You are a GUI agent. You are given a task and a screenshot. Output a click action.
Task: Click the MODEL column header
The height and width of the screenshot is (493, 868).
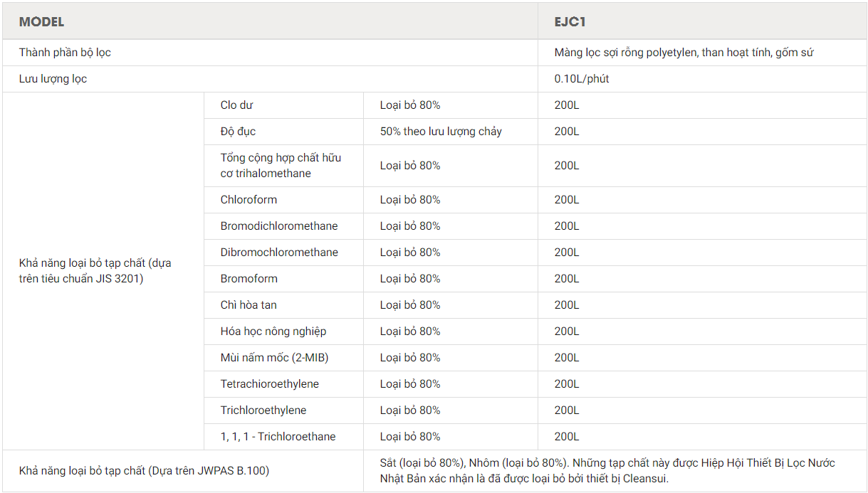tap(41, 22)
